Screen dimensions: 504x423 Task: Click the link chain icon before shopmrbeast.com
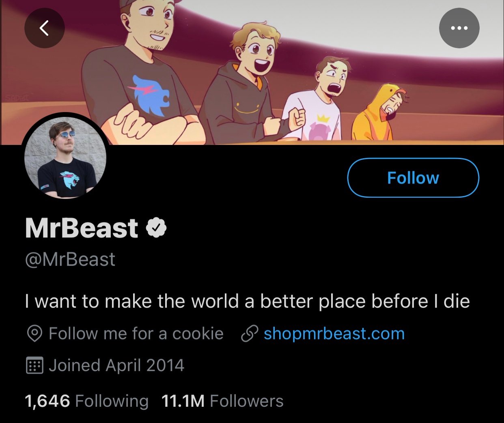coord(249,333)
